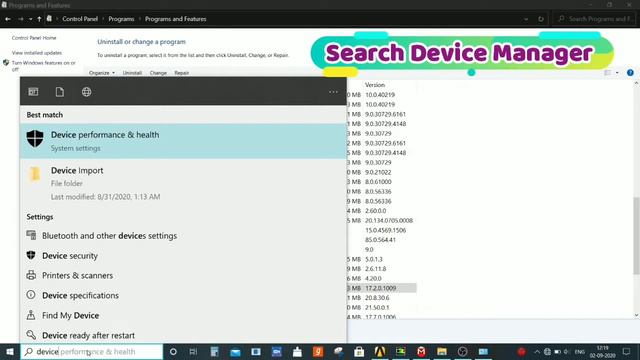Open Task View icon on taskbar
Viewport: 640px width, 360px height.
pyautogui.click(x=193, y=351)
